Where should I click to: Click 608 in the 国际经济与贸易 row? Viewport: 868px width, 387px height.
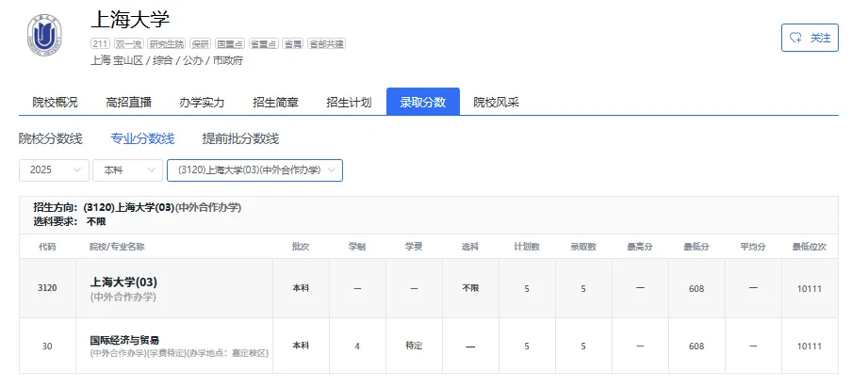point(696,347)
